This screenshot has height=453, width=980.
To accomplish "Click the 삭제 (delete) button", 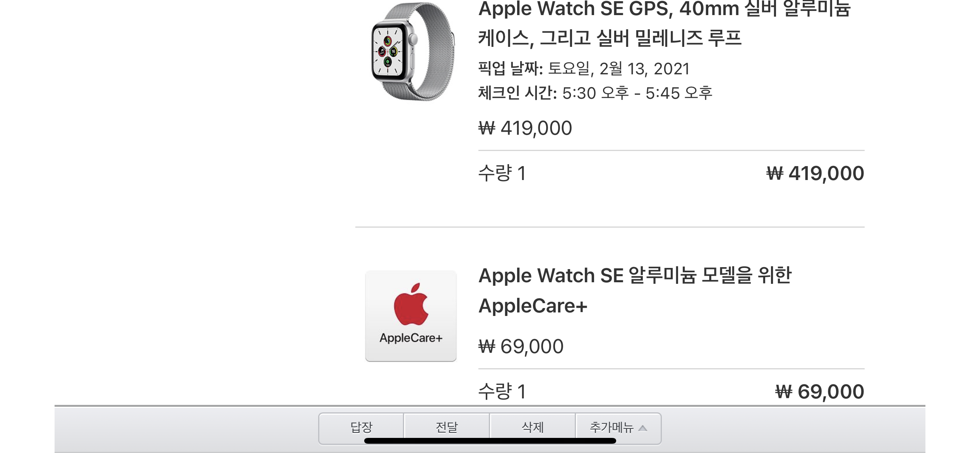I will click(x=533, y=428).
